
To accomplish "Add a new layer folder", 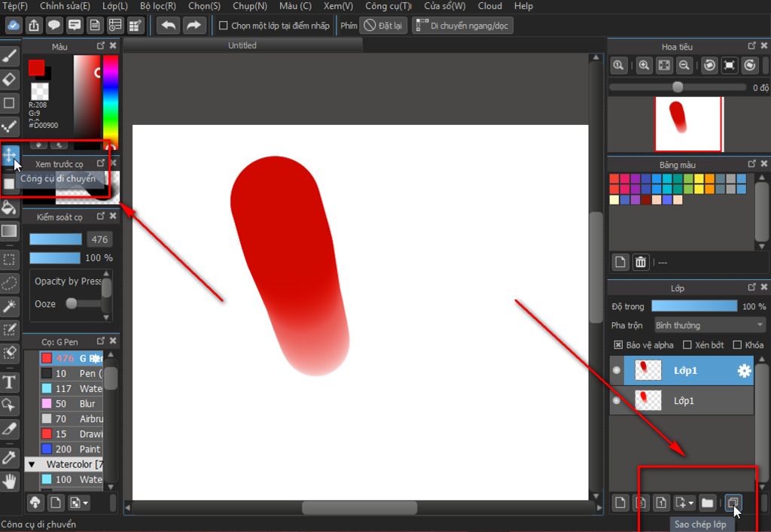I will pyautogui.click(x=707, y=503).
